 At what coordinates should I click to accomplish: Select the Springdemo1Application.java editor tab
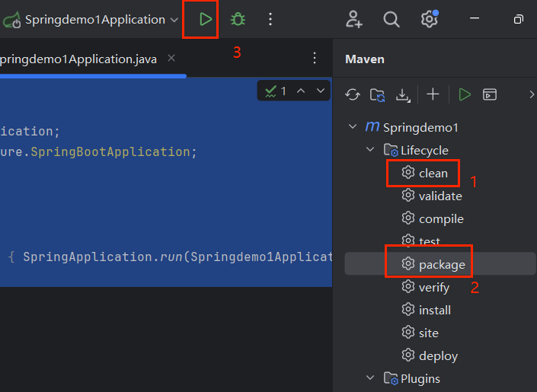(x=78, y=59)
